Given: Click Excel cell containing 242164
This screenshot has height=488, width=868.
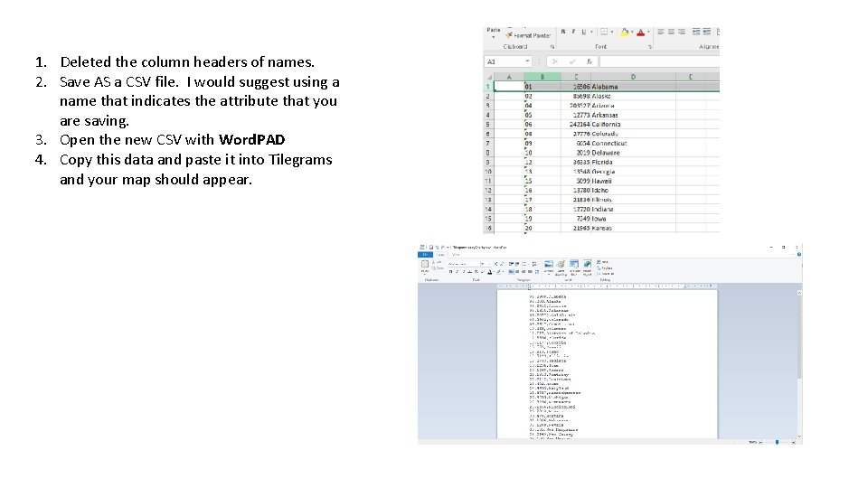Looking at the screenshot, I should click(576, 125).
